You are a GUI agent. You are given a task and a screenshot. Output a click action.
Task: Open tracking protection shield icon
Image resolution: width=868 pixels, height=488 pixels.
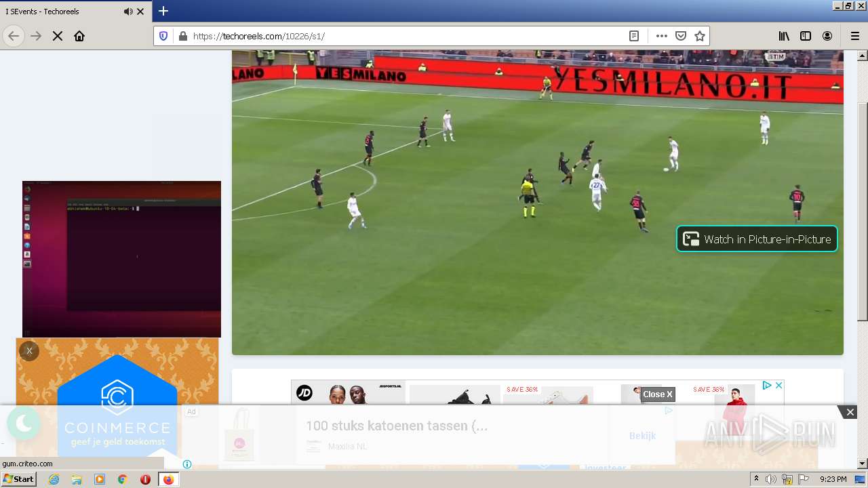[163, 36]
